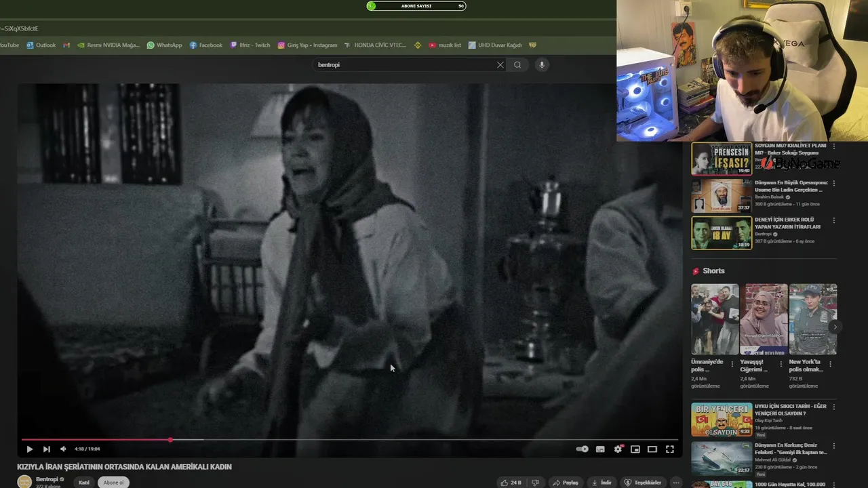Open HONDA CİVİC VTEC bookmark
This screenshot has height=488, width=868.
point(375,45)
